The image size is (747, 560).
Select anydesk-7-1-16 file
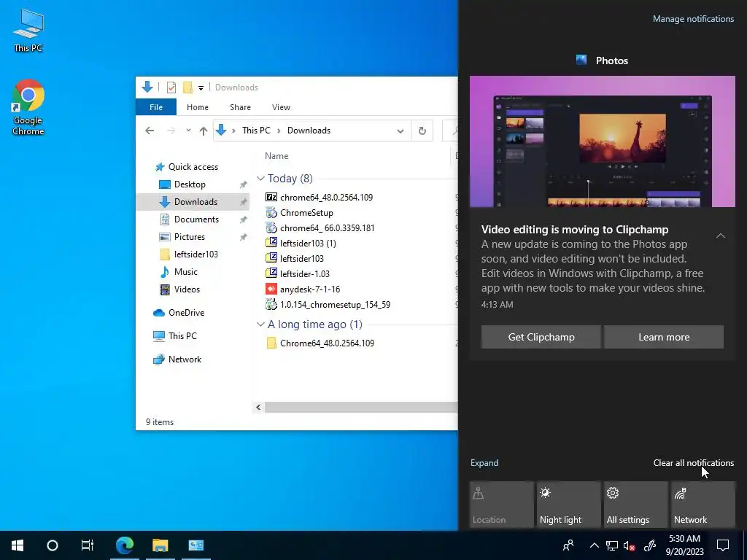click(x=309, y=289)
